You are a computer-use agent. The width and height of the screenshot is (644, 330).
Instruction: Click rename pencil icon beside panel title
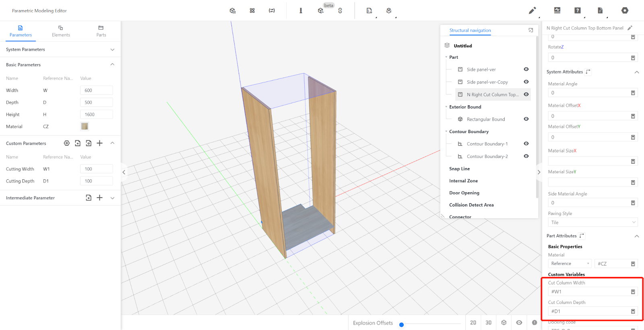pos(630,28)
